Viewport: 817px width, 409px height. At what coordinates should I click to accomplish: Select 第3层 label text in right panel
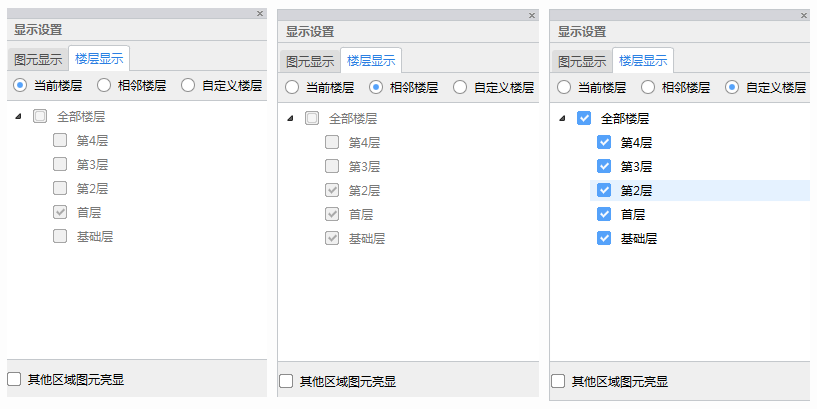coord(636,166)
